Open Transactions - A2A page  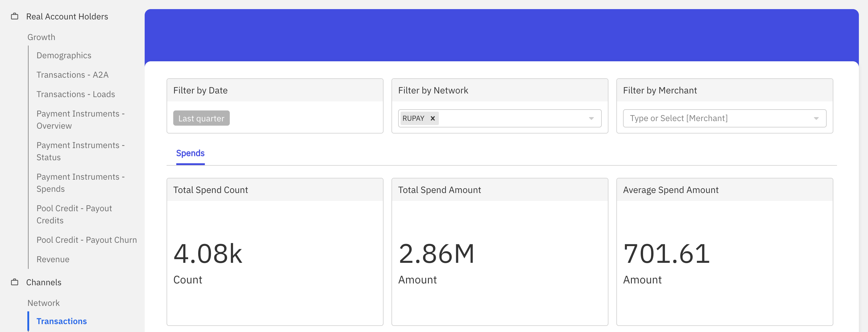[72, 75]
